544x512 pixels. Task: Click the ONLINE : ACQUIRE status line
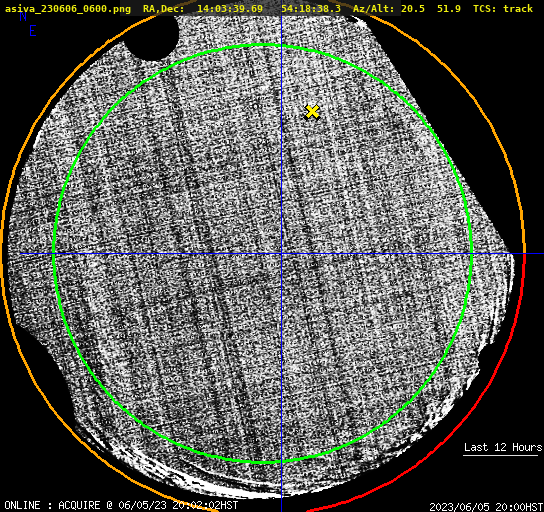pos(121,505)
